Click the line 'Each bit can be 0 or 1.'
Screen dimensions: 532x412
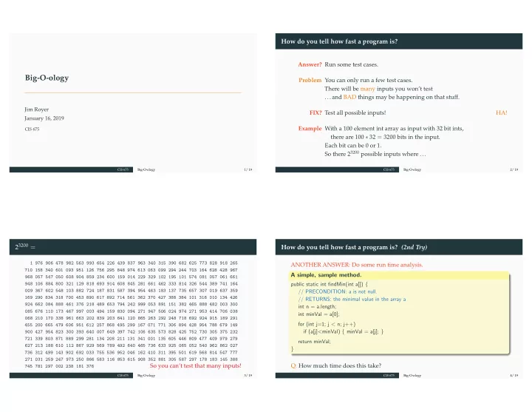pos(353,146)
